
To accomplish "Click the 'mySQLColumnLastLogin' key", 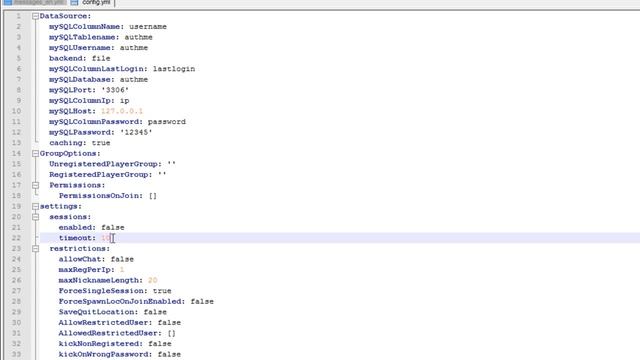I will click(x=96, y=69).
